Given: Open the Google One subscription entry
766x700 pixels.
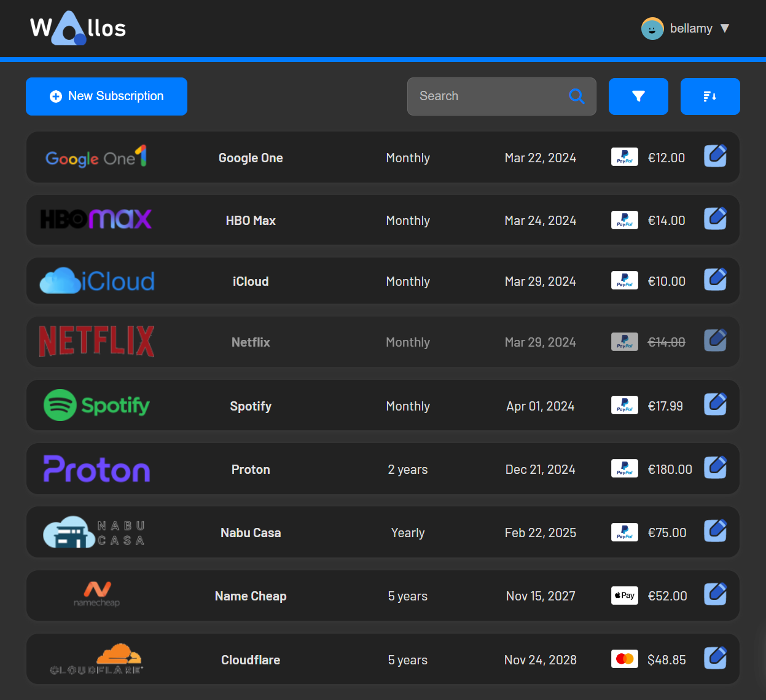Looking at the screenshot, I should point(383,157).
